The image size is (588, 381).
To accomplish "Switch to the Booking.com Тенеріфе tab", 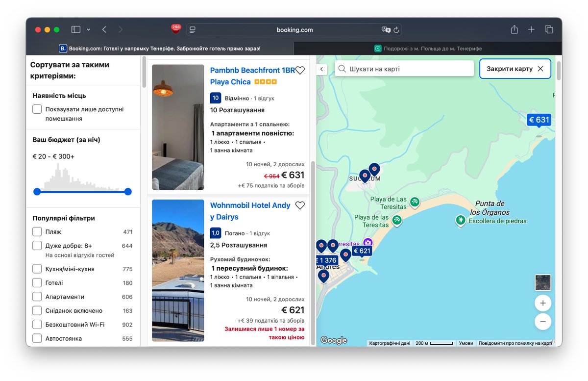I will (160, 49).
